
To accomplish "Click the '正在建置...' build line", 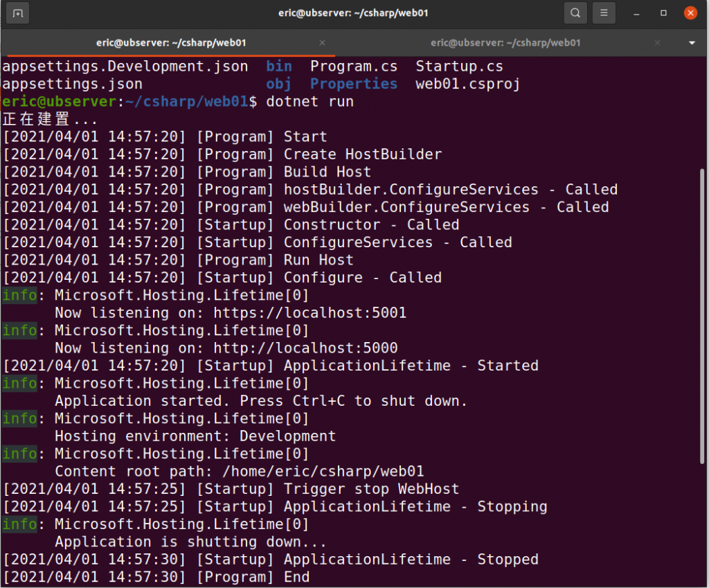I will tap(50, 119).
